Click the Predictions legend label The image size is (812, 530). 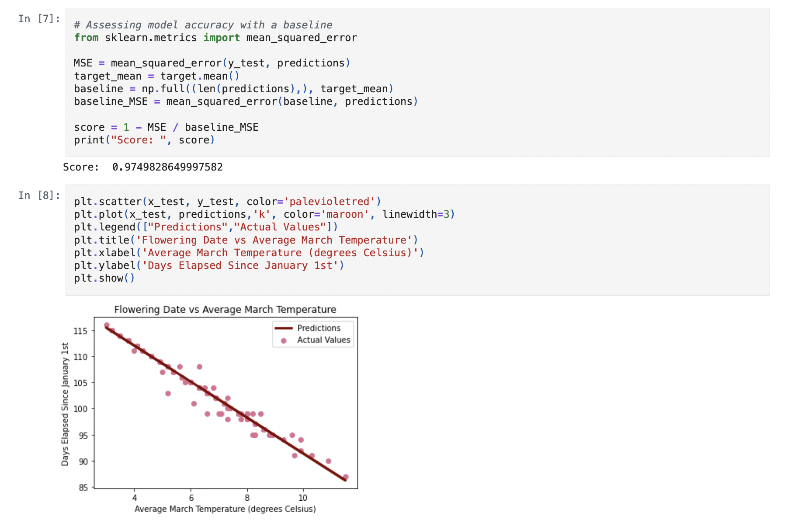[x=319, y=328]
